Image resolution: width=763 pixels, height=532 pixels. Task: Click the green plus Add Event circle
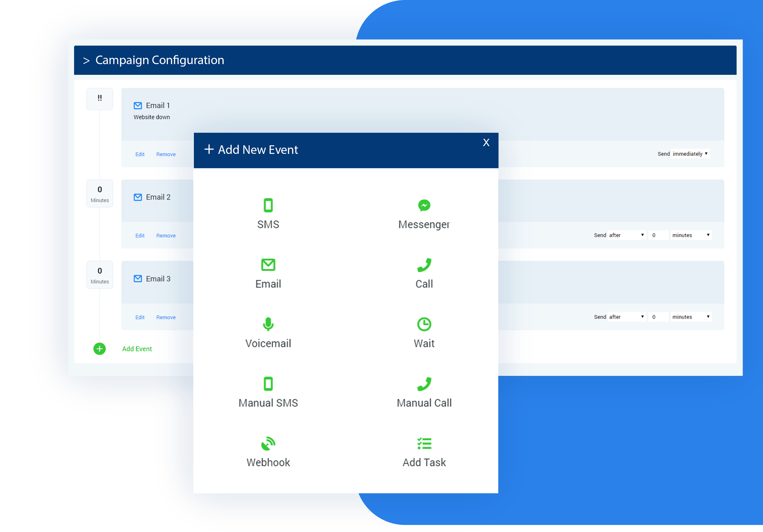[x=99, y=348]
